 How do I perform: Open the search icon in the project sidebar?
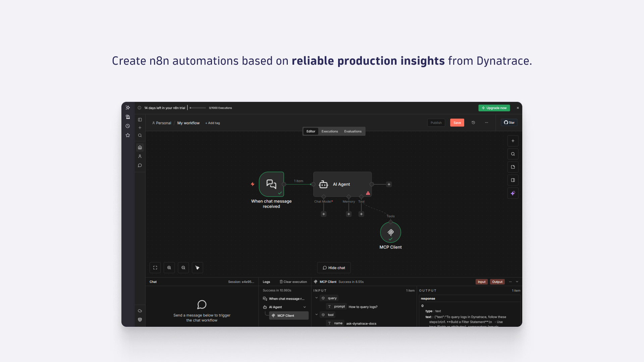(x=140, y=135)
